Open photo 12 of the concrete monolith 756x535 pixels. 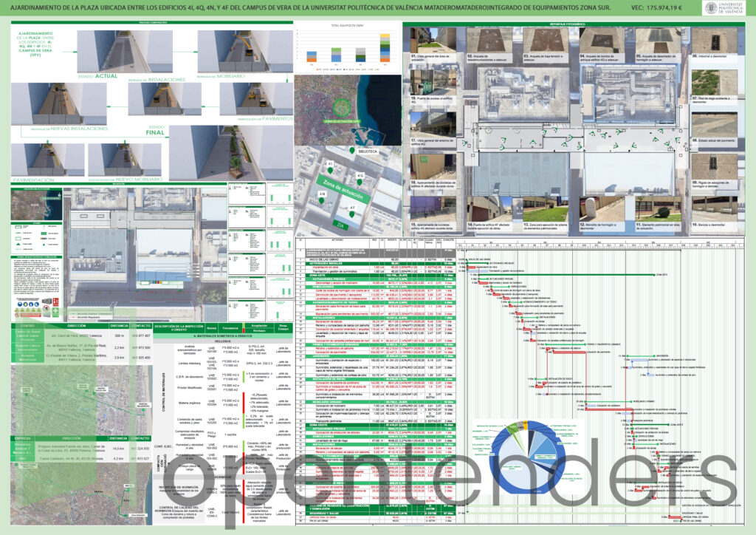pyautogui.click(x=602, y=209)
